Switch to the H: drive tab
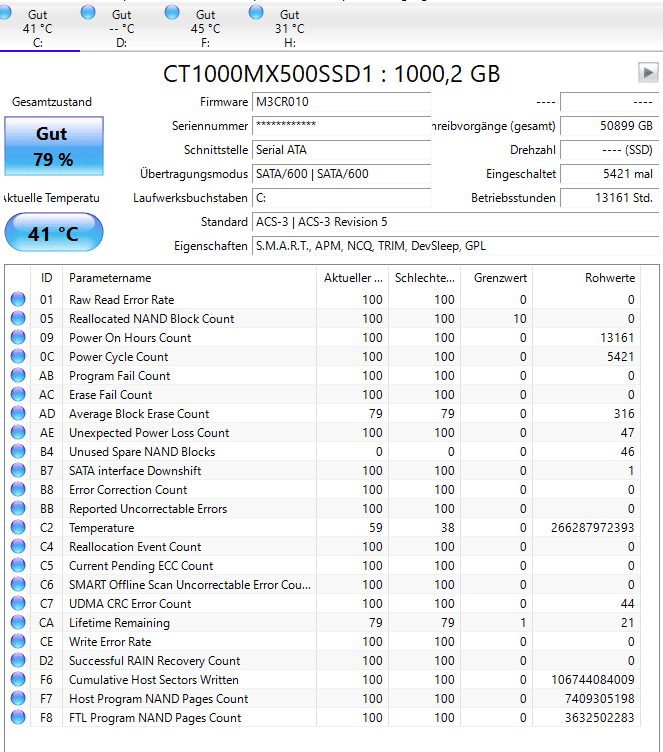Viewport: 663px width, 752px height. [x=289, y=29]
